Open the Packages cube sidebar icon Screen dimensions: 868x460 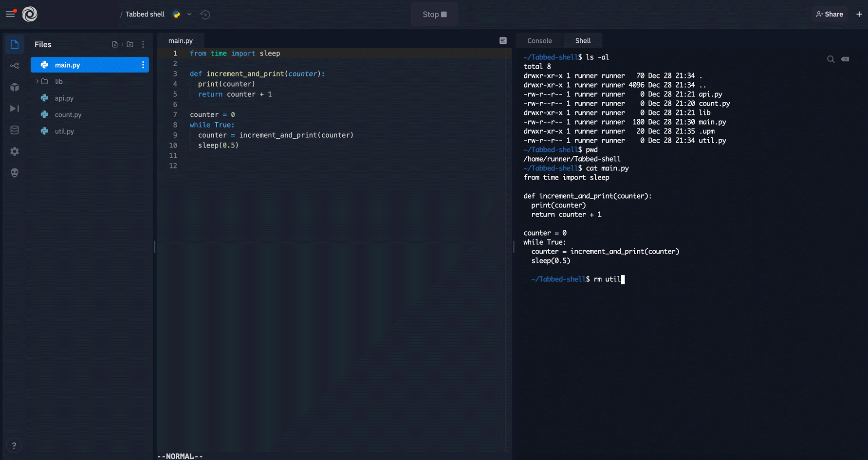[x=15, y=87]
